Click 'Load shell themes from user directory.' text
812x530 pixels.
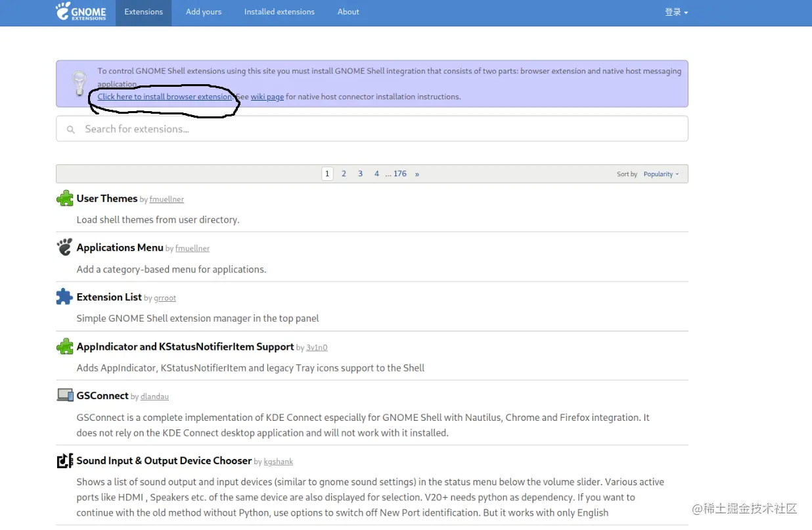tap(158, 220)
